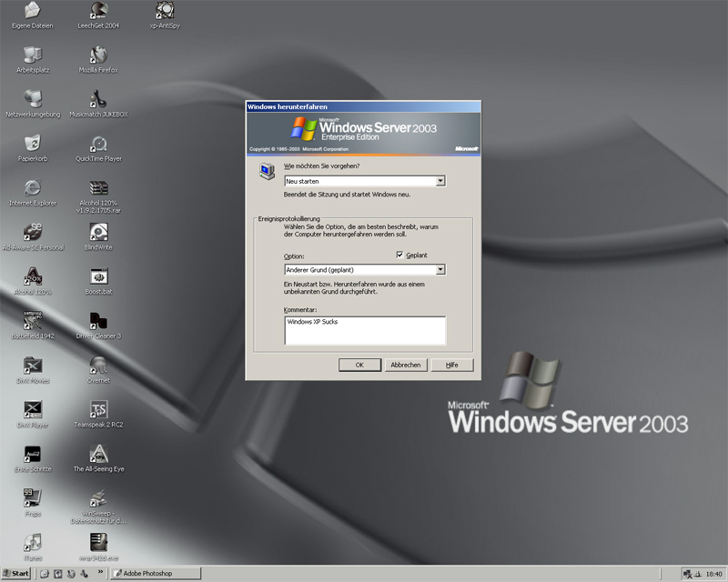
Task: Open the Start menu
Action: (16, 573)
